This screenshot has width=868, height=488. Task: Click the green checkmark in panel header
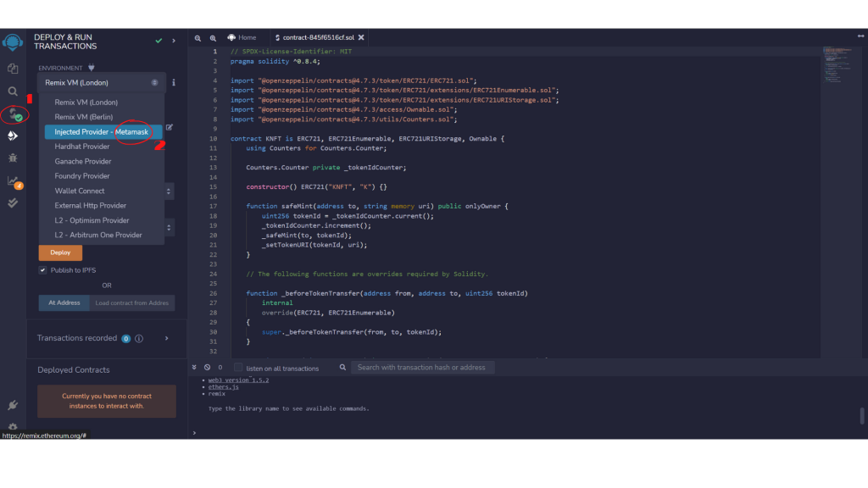(159, 41)
